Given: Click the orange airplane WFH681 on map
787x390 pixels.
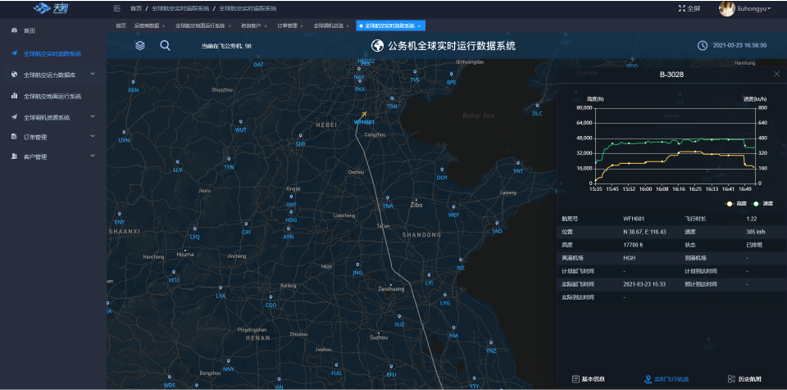Looking at the screenshot, I should [364, 114].
